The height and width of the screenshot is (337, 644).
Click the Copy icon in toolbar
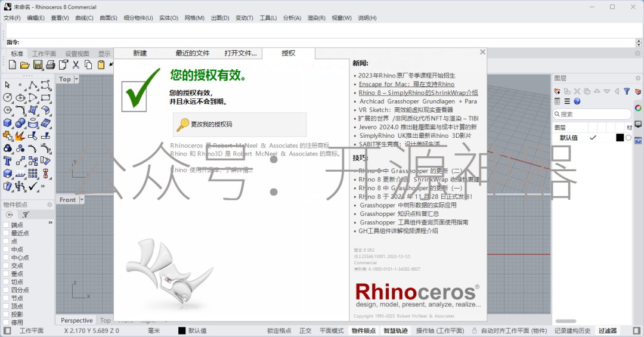point(88,64)
